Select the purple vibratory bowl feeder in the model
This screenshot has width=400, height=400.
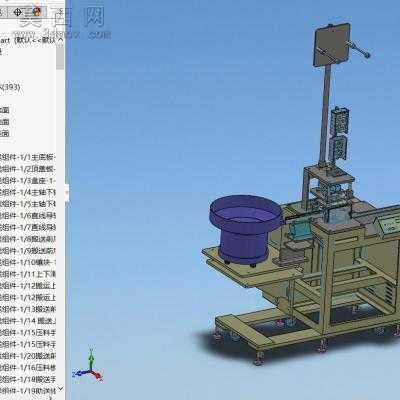pyautogui.click(x=246, y=229)
